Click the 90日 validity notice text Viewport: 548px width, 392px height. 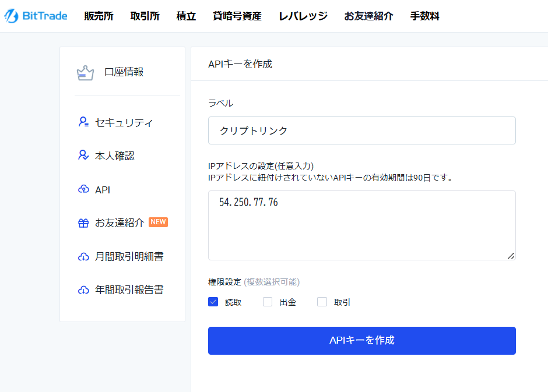pyautogui.click(x=331, y=178)
